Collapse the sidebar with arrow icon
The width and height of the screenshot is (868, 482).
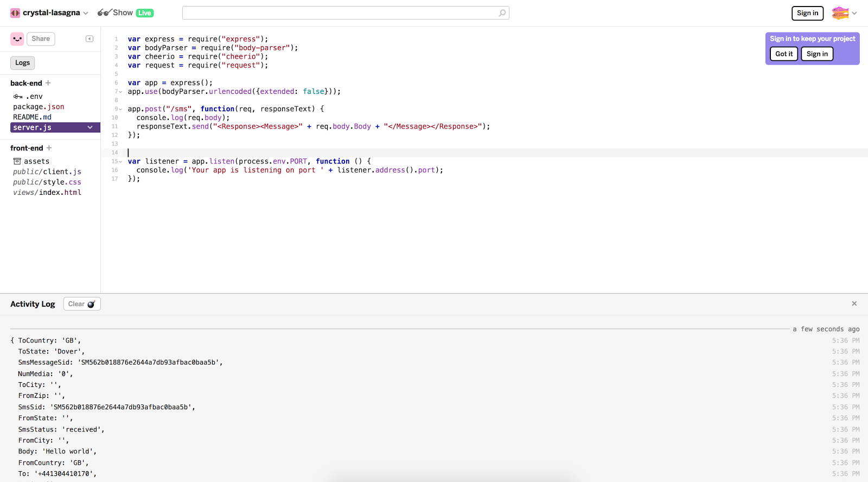point(90,39)
